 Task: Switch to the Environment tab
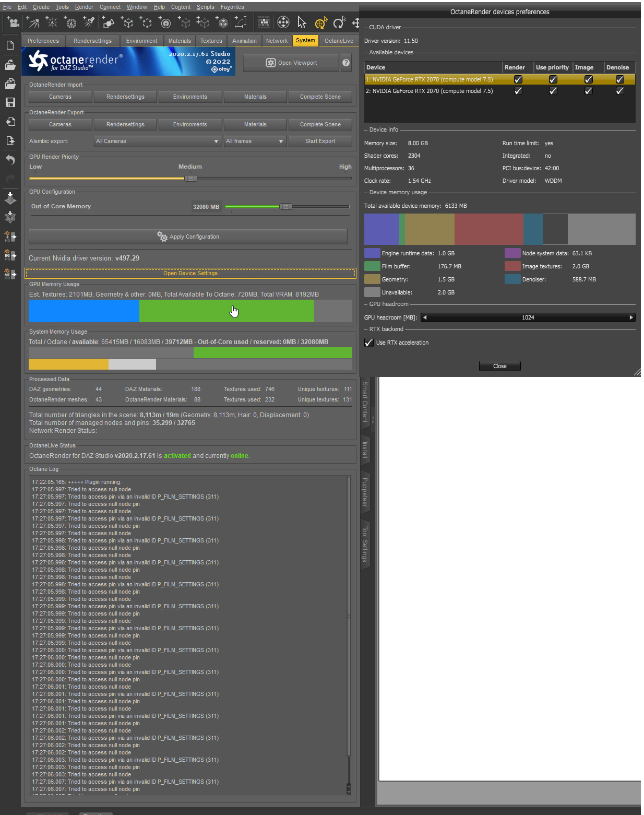point(141,41)
